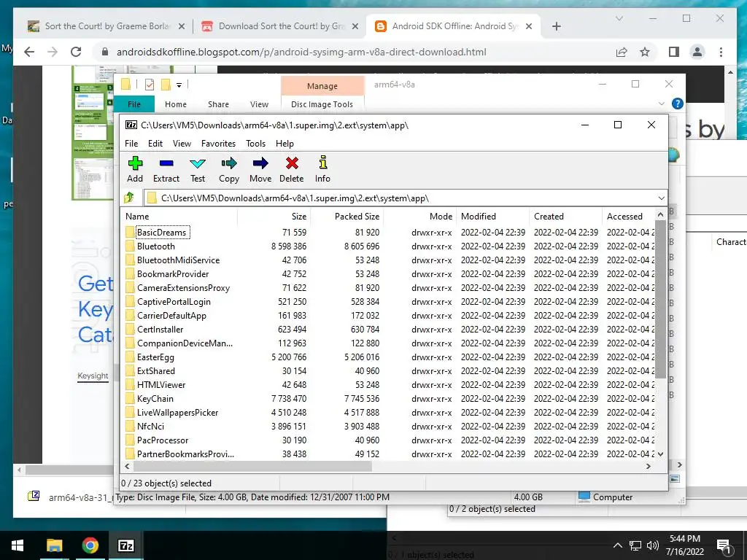This screenshot has height=560, width=747.
Task: Select the LiveWallpapersPicker folder
Action: click(x=177, y=413)
